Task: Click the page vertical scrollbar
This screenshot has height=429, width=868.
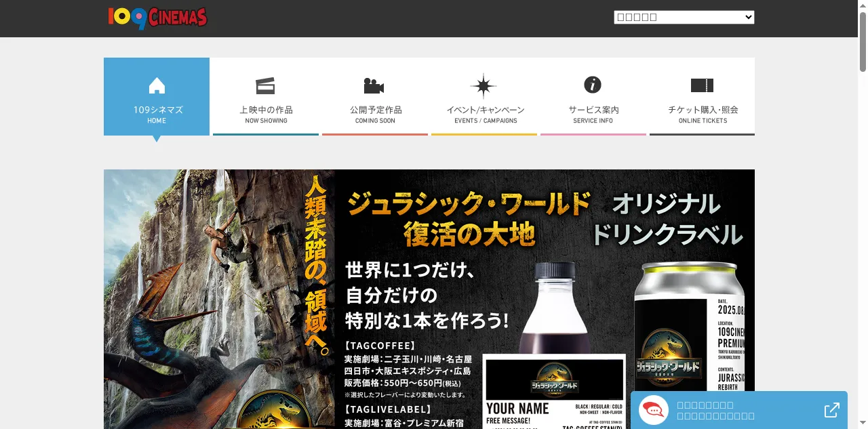Action: (863, 214)
